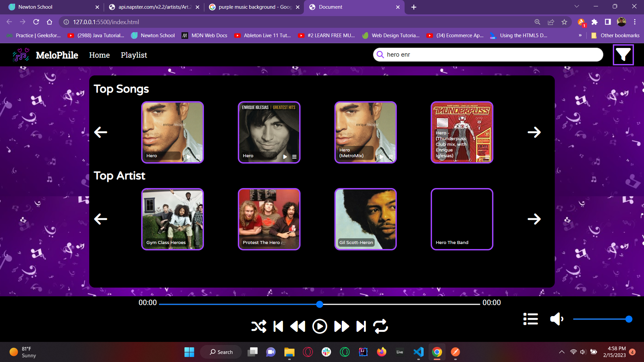Open menu on Greatest Hits Hero card
This screenshot has height=362, width=644.
pos(294,157)
